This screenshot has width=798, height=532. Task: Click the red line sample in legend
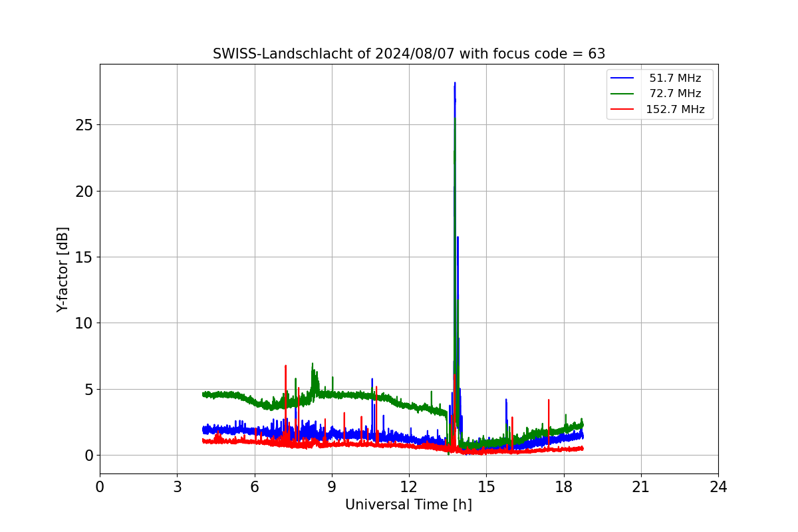(x=622, y=110)
